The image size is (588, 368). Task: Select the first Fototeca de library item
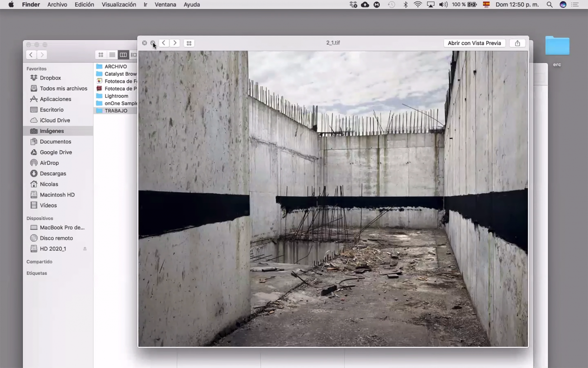tap(115, 81)
